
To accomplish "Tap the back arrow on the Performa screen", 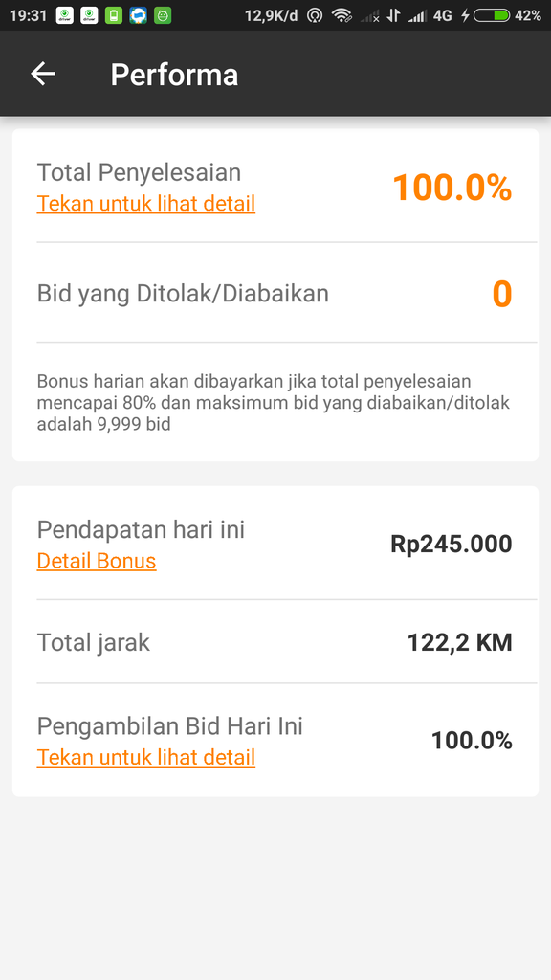I will (x=42, y=74).
